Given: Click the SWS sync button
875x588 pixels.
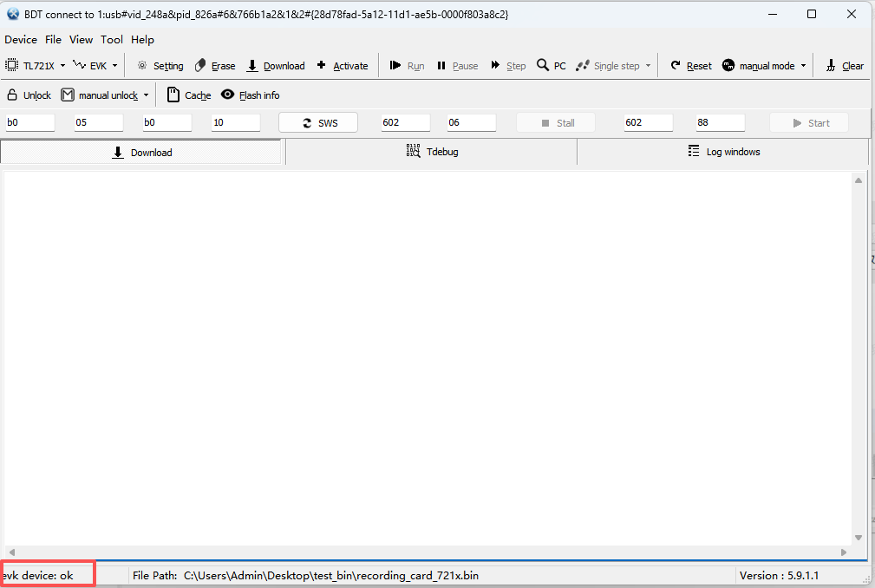Looking at the screenshot, I should (318, 123).
